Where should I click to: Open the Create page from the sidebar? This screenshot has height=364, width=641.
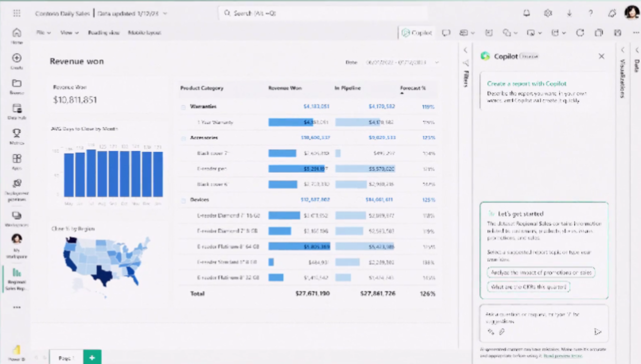17,61
